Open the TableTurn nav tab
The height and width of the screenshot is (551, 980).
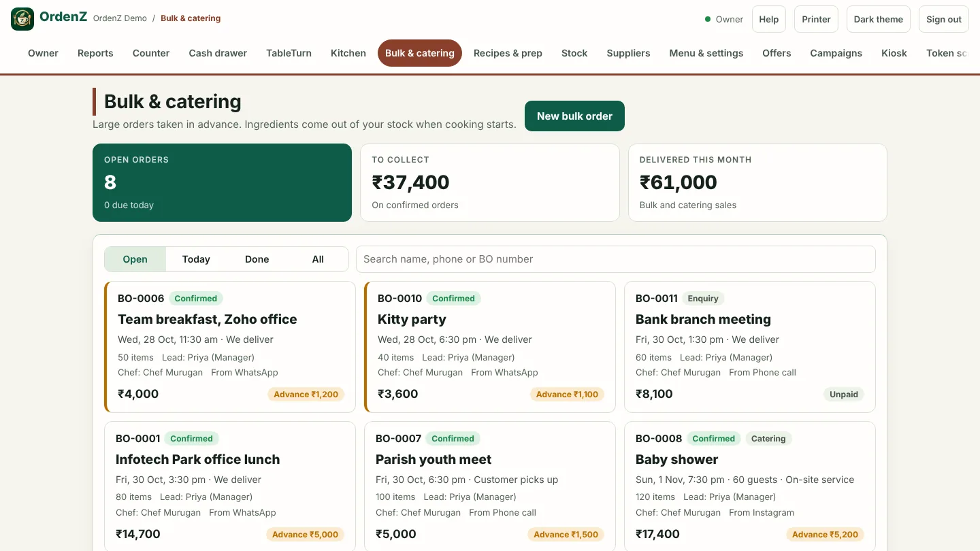289,53
